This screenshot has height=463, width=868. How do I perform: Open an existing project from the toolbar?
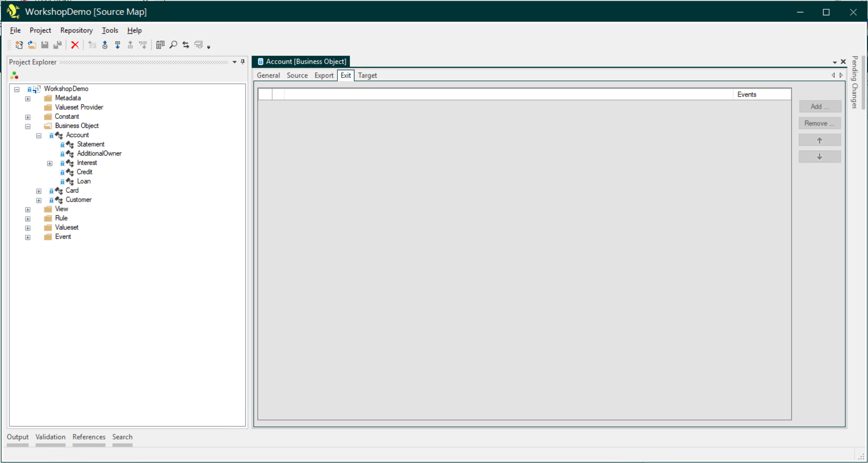(32, 44)
